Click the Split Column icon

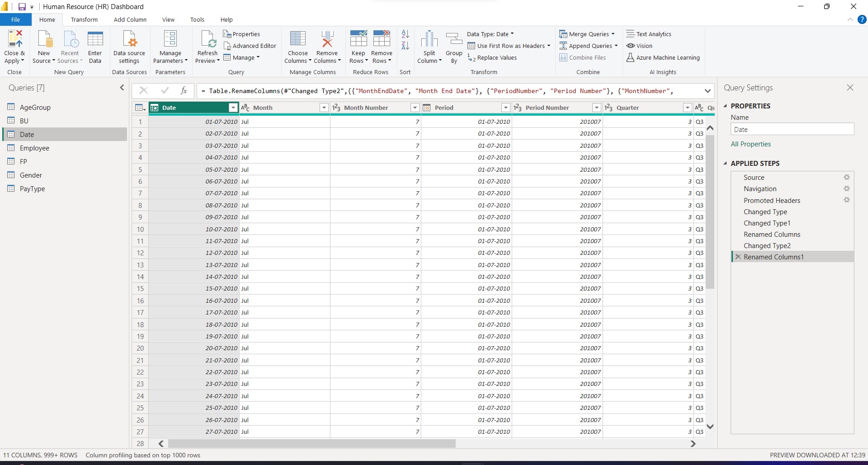click(429, 39)
